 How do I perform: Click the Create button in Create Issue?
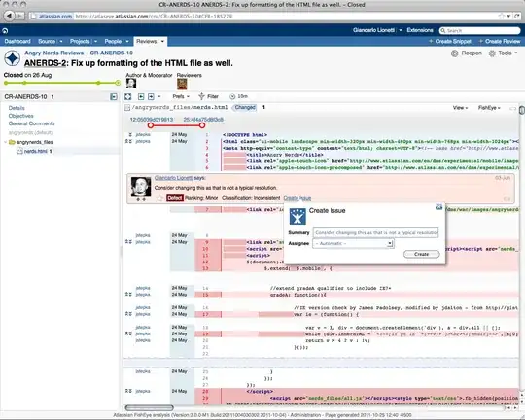422,254
